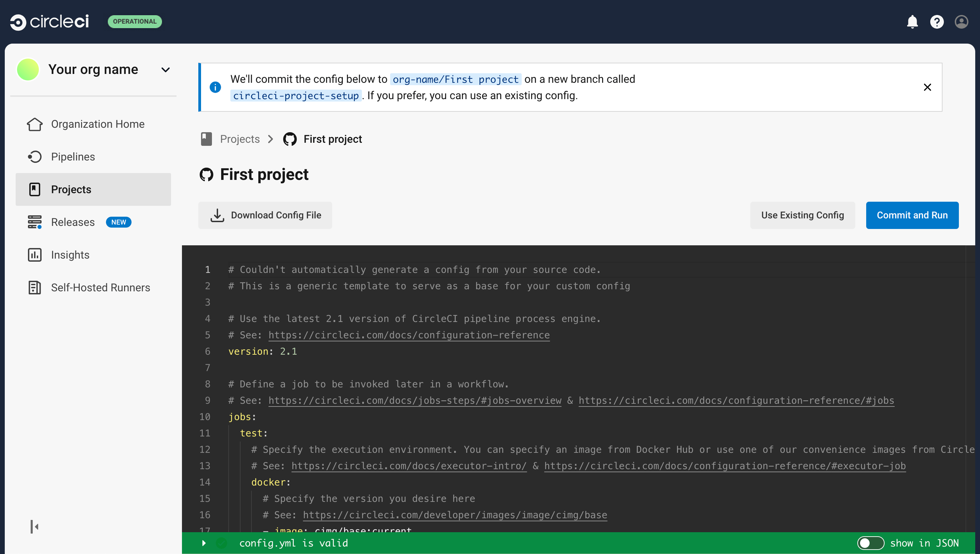Open the user account avatar menu
The width and height of the screenshot is (980, 554).
(x=961, y=22)
